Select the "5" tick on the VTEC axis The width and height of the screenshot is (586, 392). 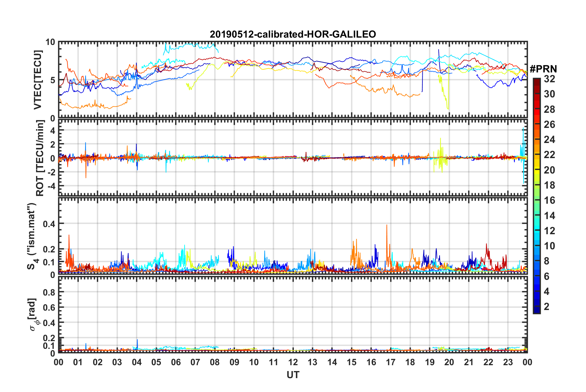[x=53, y=80]
